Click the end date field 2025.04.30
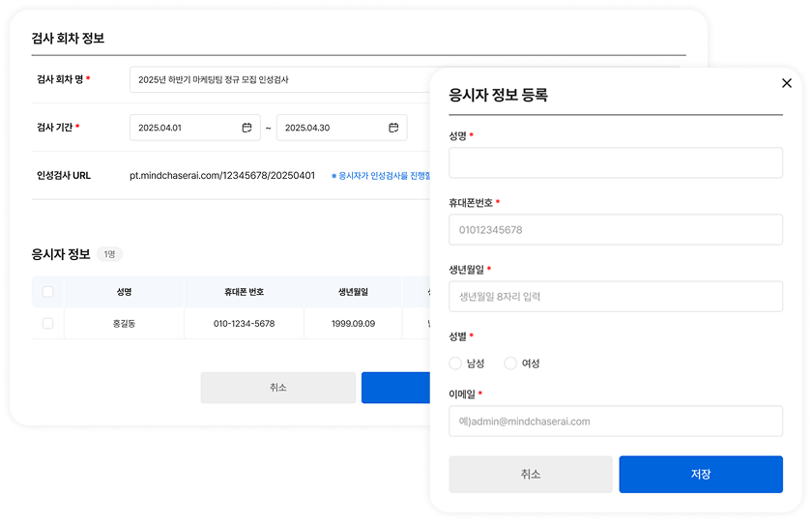The width and height of the screenshot is (812, 522). [x=329, y=128]
